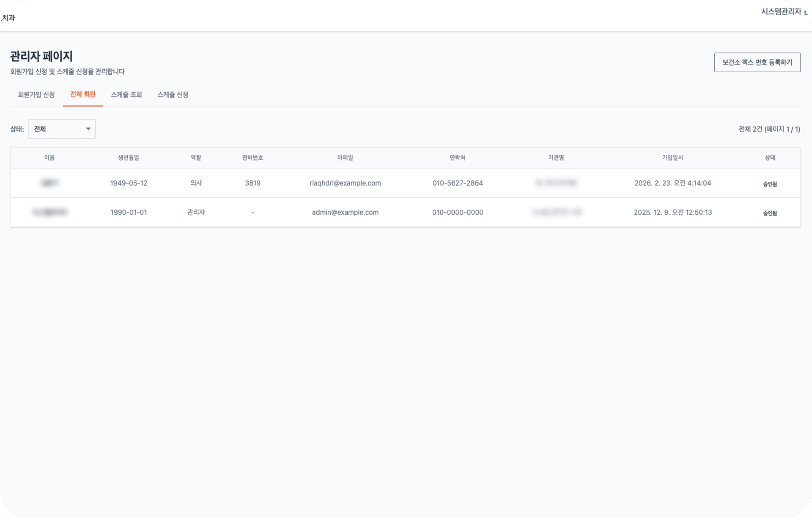The image size is (812, 518).
Task: Click the 이메일 column header
Action: click(345, 158)
